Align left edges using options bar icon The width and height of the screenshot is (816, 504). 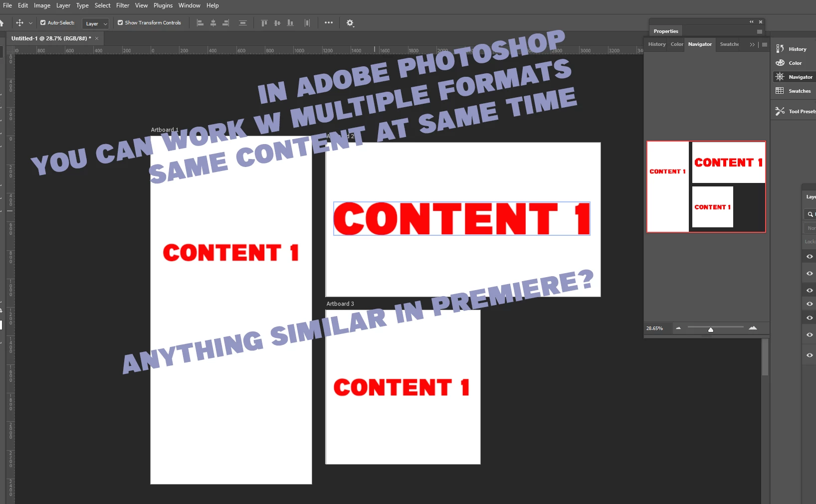pos(200,23)
